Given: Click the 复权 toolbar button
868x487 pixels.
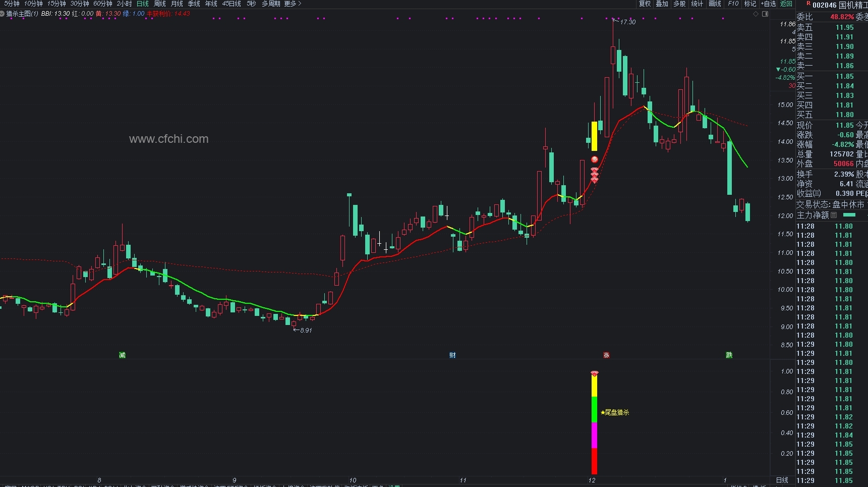Looking at the screenshot, I should (645, 4).
